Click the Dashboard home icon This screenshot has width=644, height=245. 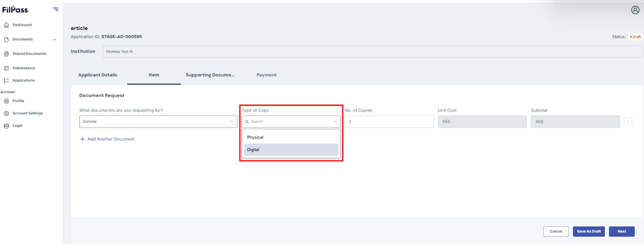pyautogui.click(x=6, y=25)
